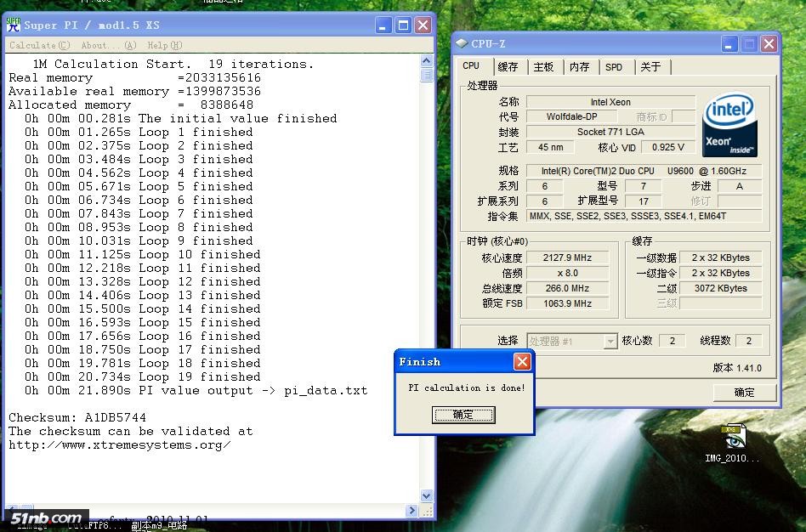Click the 总线速度 value 266.0 MHz
Viewport: 806px width, 532px height.
coord(567,288)
